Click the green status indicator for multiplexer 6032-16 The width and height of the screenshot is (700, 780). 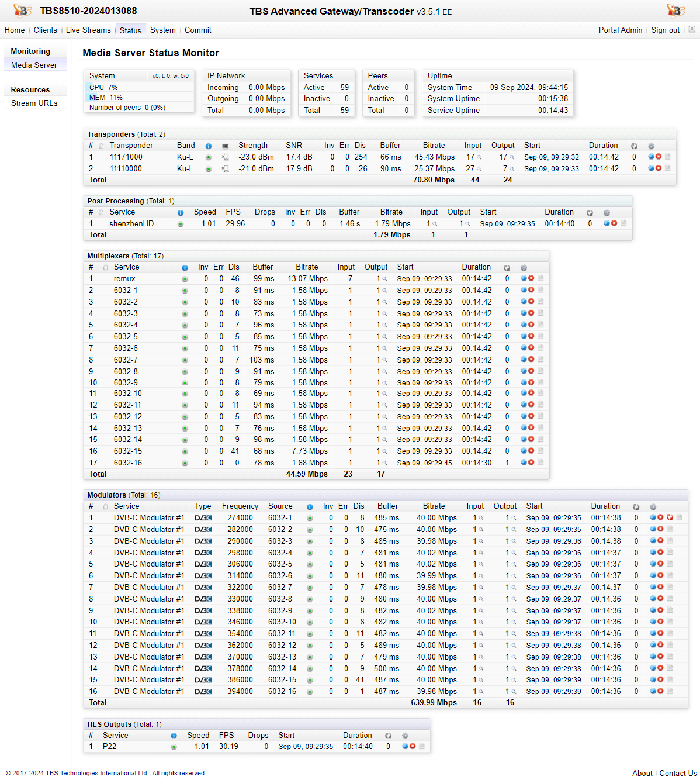coord(185,463)
